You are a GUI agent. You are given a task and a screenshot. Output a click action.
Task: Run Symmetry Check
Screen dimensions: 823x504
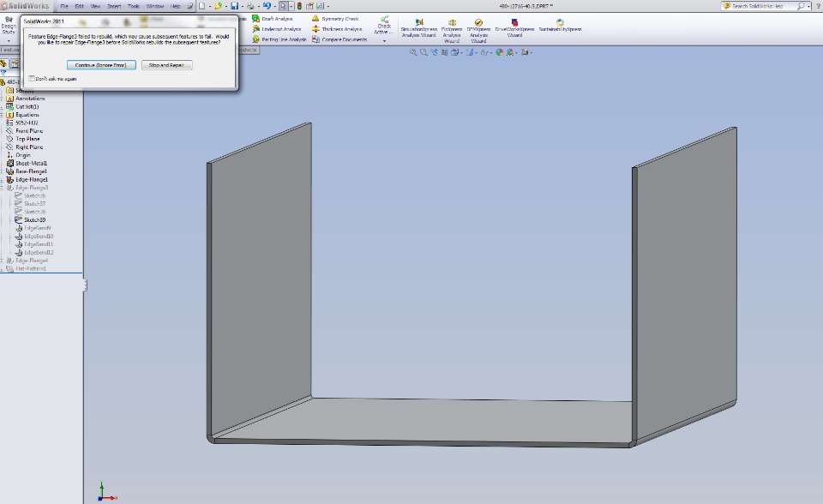(x=335, y=19)
